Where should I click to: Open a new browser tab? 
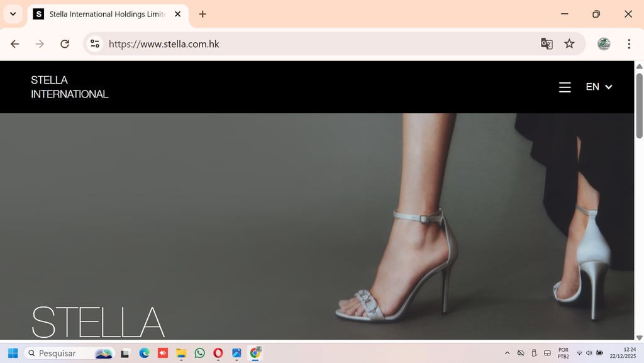tap(203, 14)
